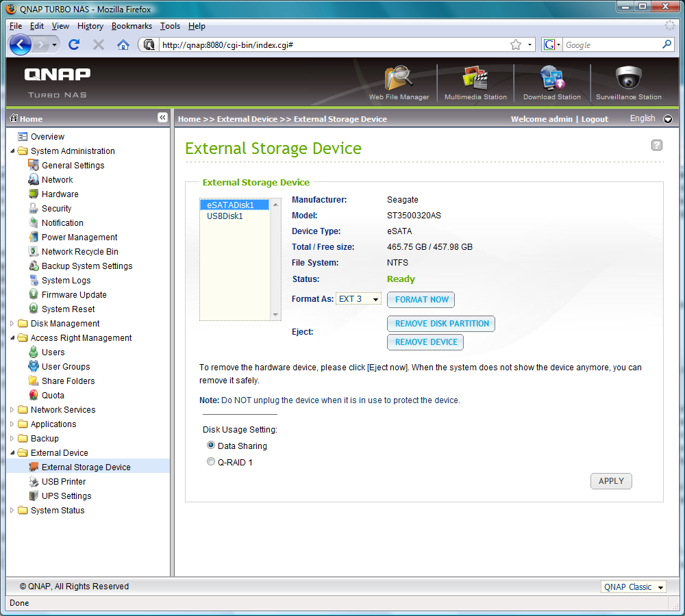685x616 pixels.
Task: Expand System Status tree node
Action: tap(12, 511)
